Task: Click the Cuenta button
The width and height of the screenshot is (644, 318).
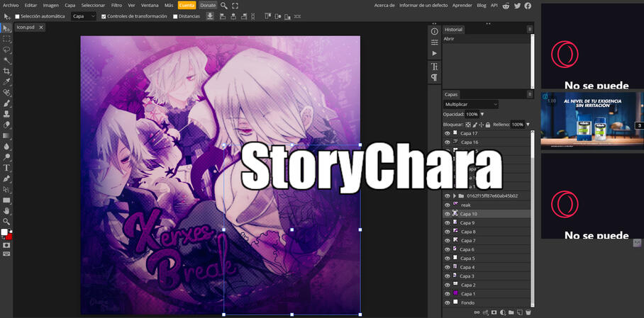Action: pos(187,5)
